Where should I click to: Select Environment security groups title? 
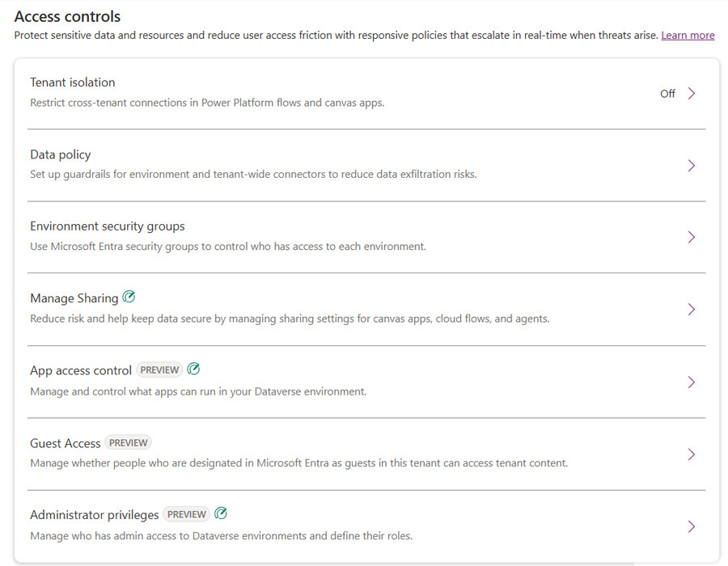(x=108, y=226)
